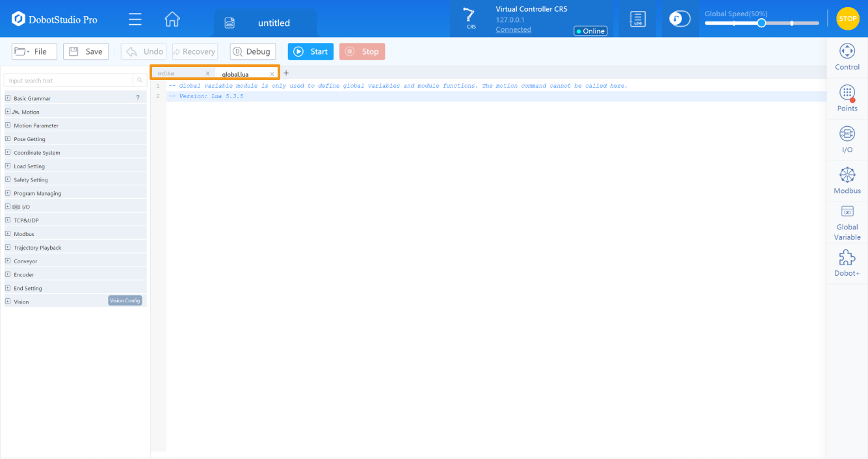
Task: Expand Load Setting category
Action: [x=8, y=166]
